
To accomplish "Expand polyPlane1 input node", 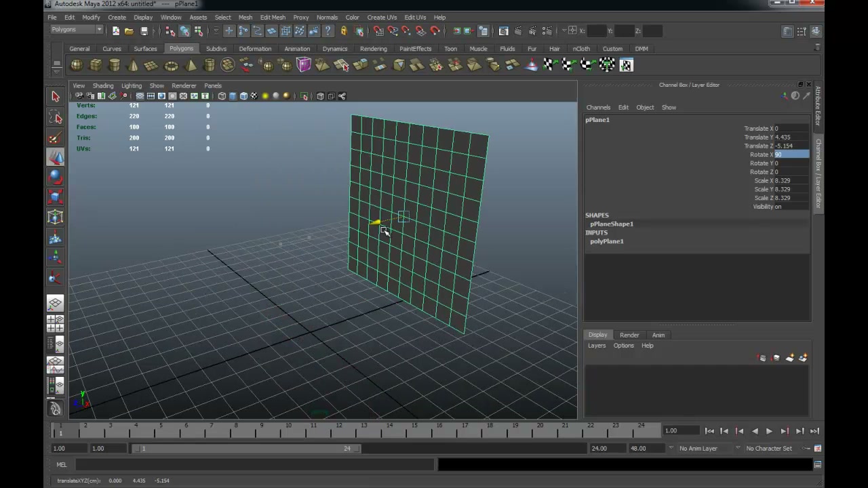I will point(607,241).
